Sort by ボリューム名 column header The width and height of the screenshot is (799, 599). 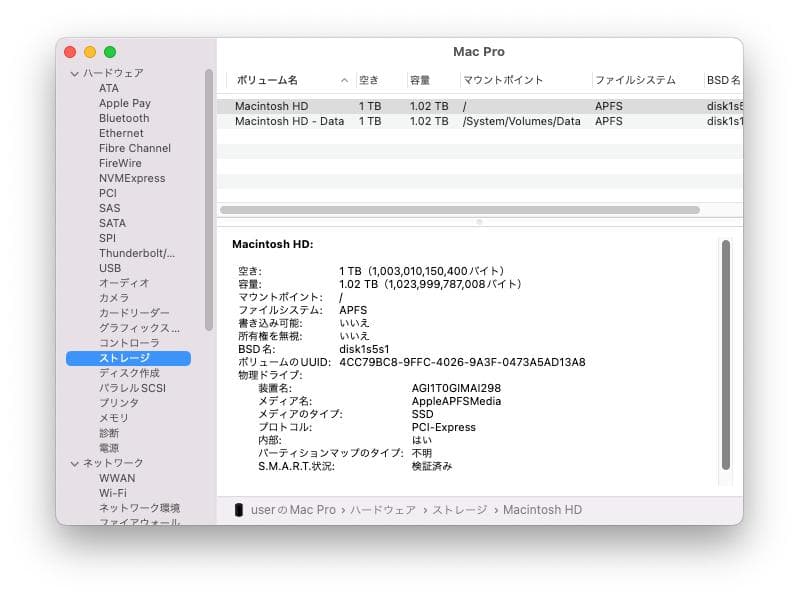click(x=267, y=80)
